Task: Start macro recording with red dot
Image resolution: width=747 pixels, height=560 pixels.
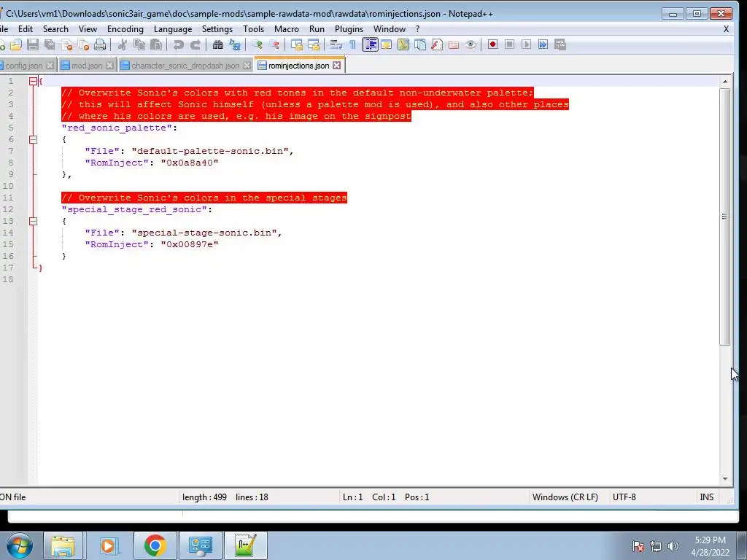Action: click(x=492, y=44)
